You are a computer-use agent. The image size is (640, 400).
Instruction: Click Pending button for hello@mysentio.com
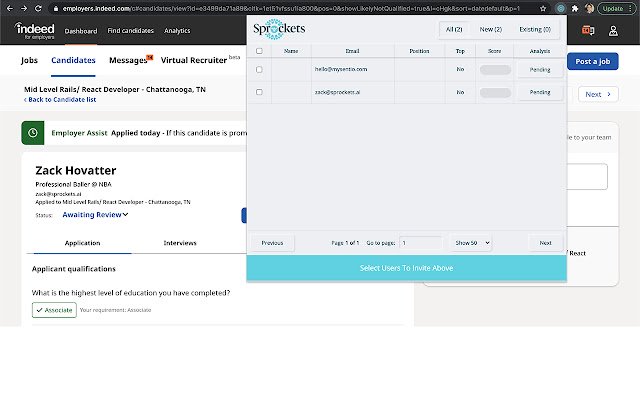point(540,69)
